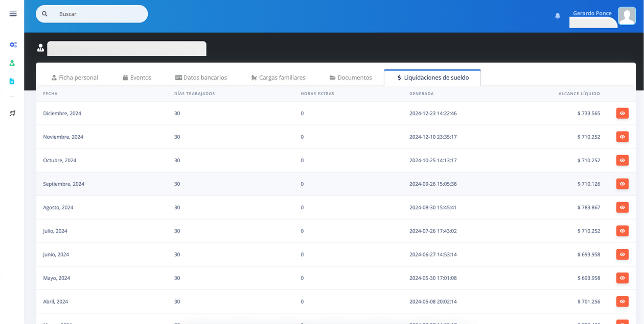Open the hamburger sidebar menu
This screenshot has height=324, width=644.
[x=13, y=14]
